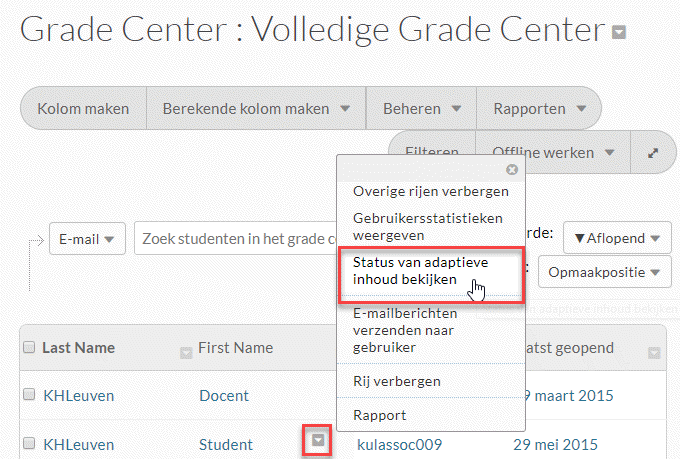
Task: Click the Grade Center title options chevron
Action: tap(620, 32)
